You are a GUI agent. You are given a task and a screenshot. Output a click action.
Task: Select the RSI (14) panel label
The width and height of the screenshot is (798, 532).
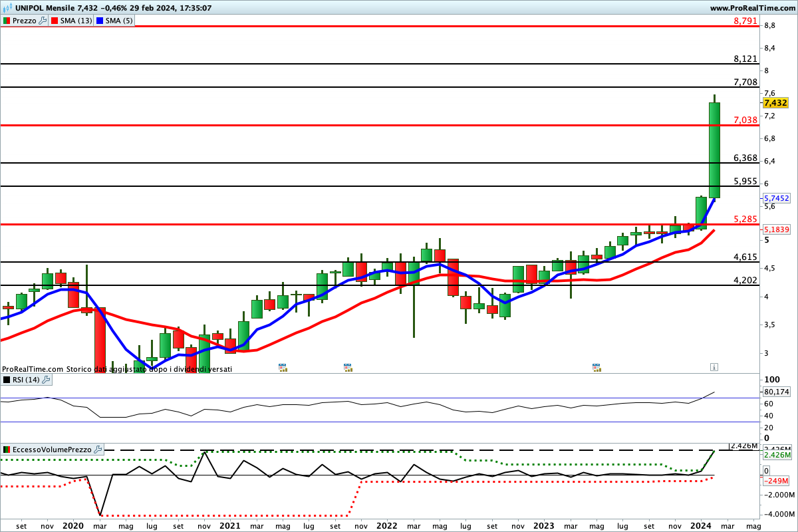pyautogui.click(x=26, y=380)
